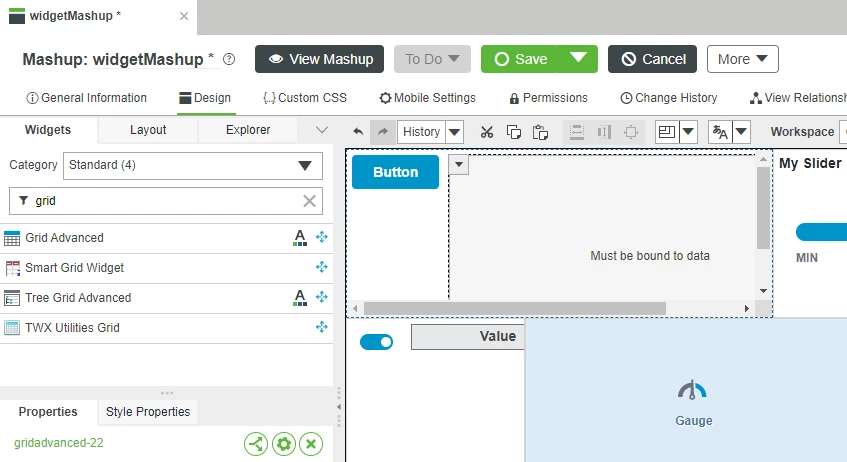This screenshot has width=847, height=462.
Task: Click Grid Advanced move handle icon
Action: [321, 237]
